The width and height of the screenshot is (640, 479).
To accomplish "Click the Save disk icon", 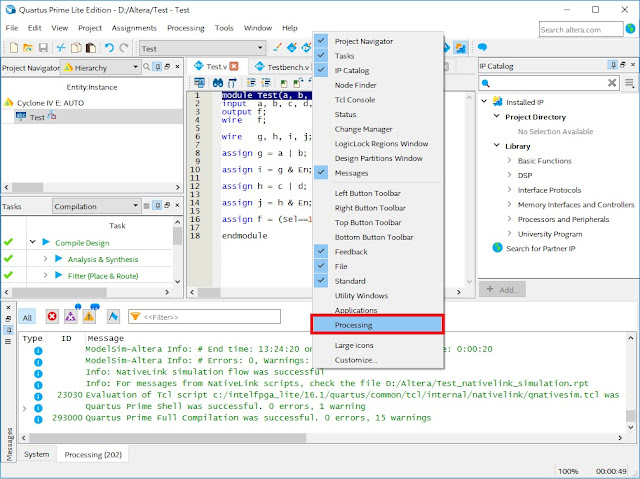I will click(x=43, y=48).
